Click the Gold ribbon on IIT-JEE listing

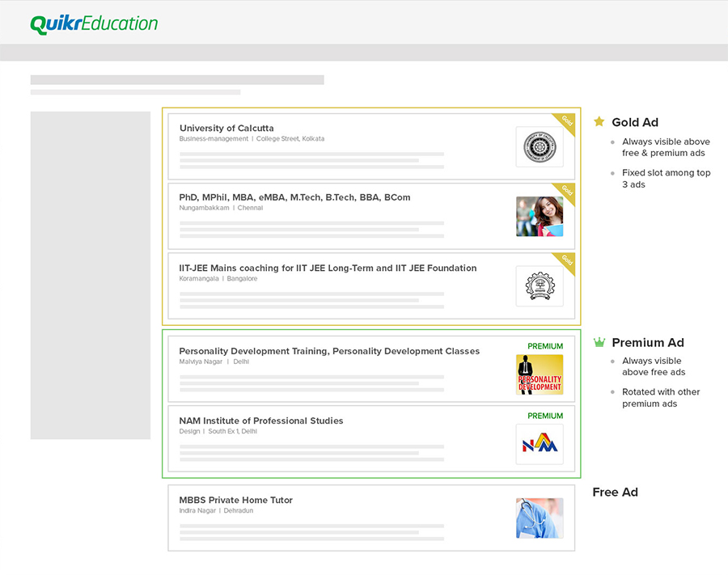point(566,261)
